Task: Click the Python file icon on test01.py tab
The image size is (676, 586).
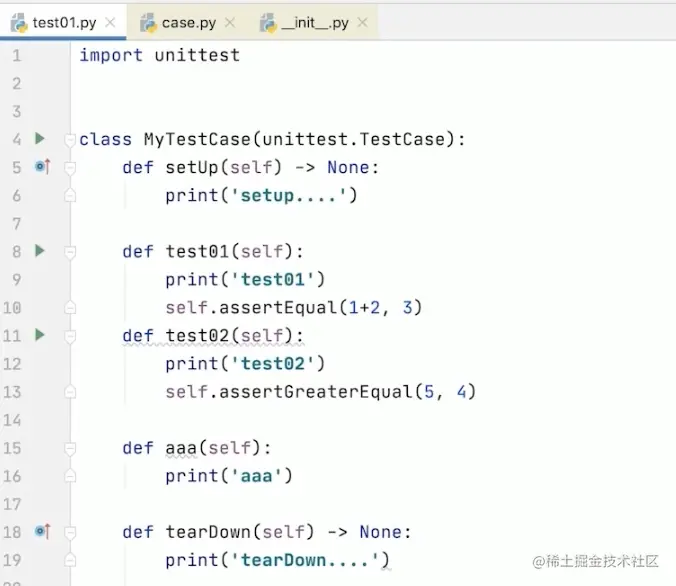Action: coord(19,22)
